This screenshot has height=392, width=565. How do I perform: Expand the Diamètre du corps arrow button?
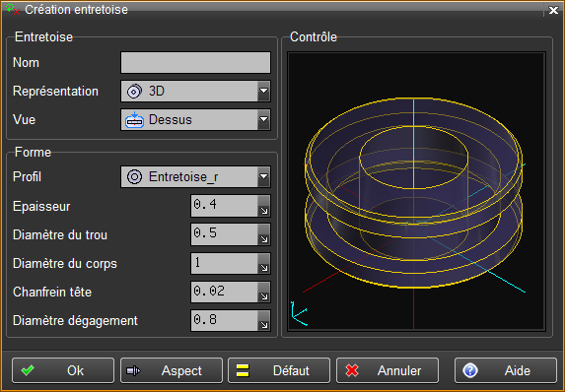click(264, 263)
